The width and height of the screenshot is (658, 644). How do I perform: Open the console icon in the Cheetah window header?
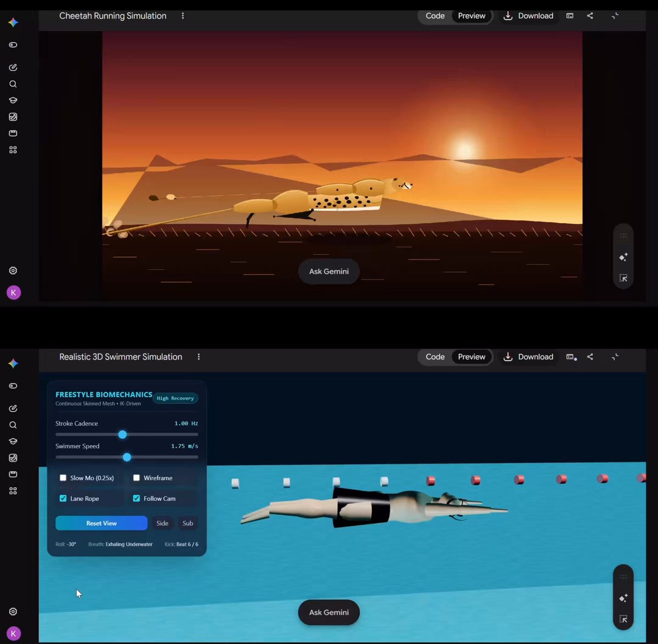pos(570,16)
